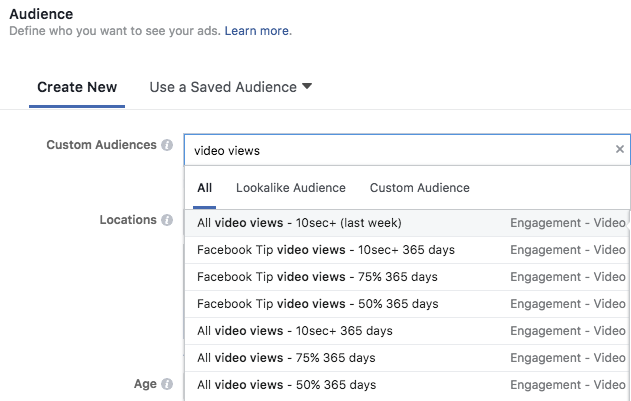Switch to the Custom Audience filter tab

click(419, 188)
